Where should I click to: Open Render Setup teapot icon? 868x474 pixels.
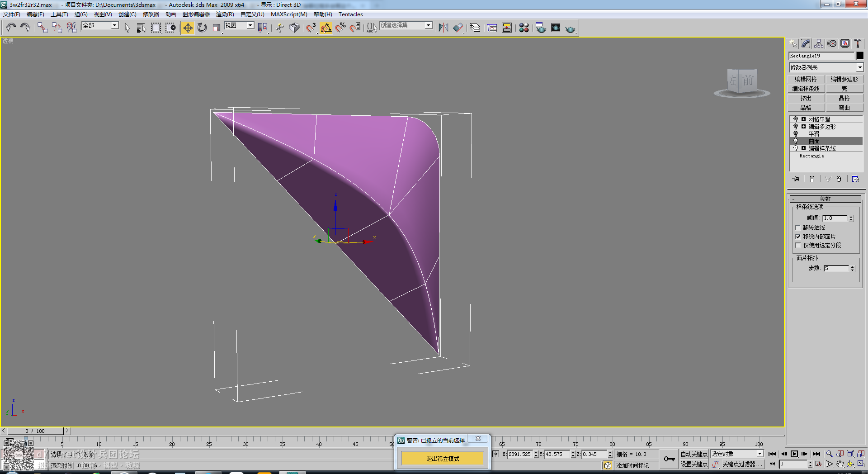[x=541, y=28]
